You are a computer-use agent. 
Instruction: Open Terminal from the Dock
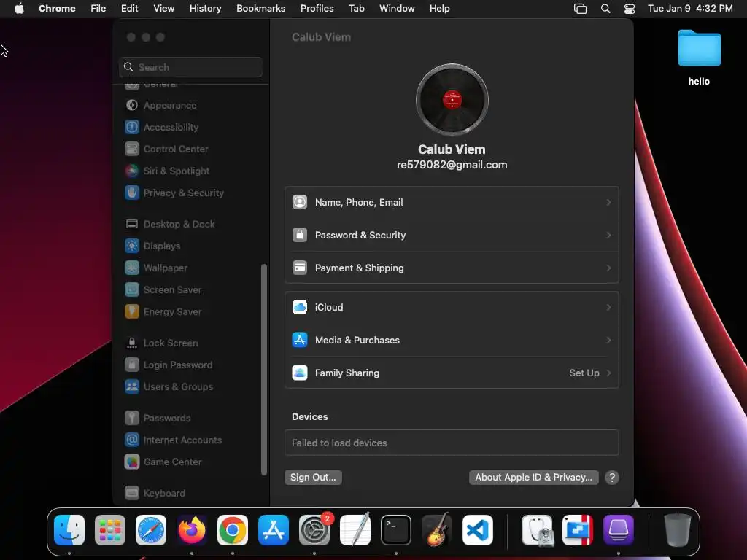[396, 530]
